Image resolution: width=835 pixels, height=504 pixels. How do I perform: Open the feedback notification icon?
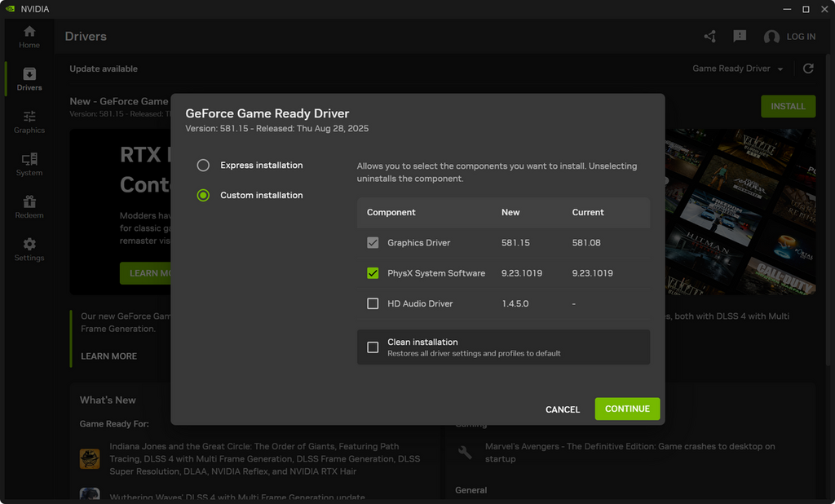740,37
